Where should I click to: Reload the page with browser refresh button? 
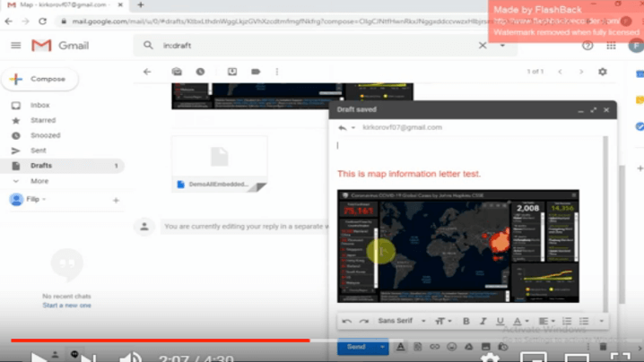tap(43, 22)
